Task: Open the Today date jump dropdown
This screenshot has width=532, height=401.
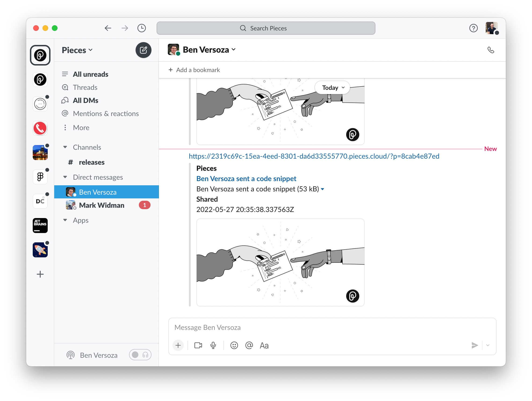Action: click(x=332, y=87)
